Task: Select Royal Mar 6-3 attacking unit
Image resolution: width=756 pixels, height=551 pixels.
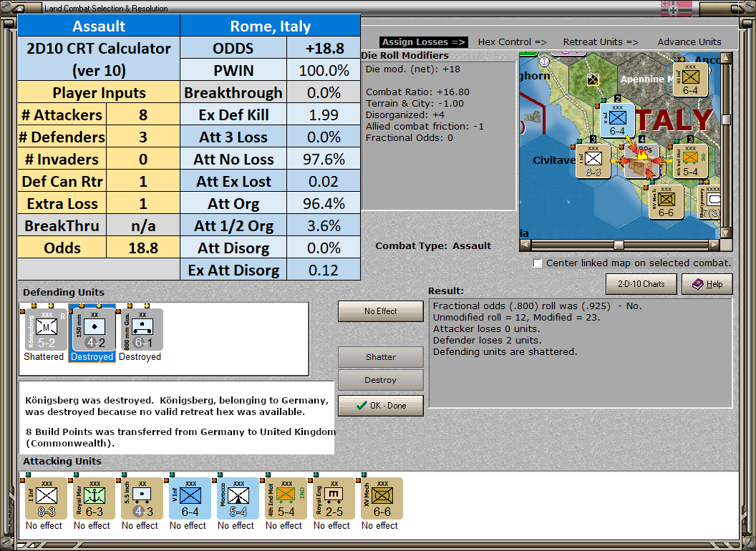Action: tap(94, 499)
